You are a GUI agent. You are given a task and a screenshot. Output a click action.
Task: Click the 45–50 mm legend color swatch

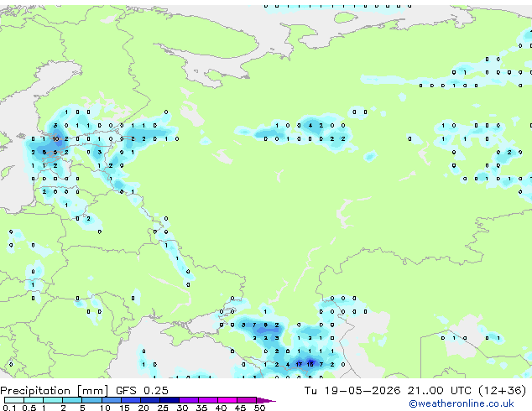247,400
